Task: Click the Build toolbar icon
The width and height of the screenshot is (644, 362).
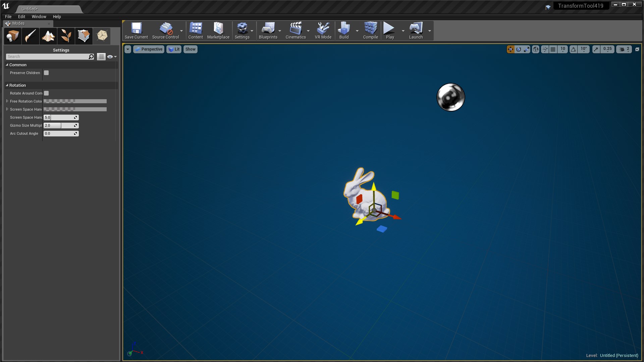Action: [344, 31]
